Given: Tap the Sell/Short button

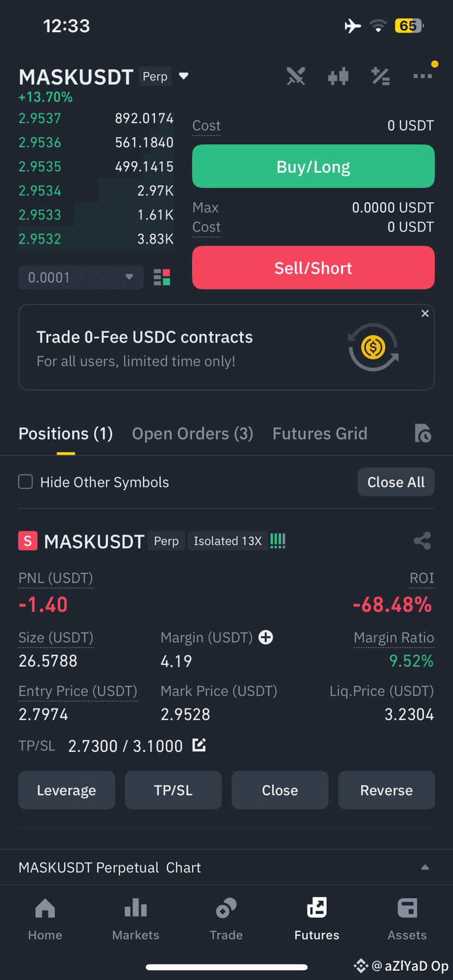Looking at the screenshot, I should 313,268.
